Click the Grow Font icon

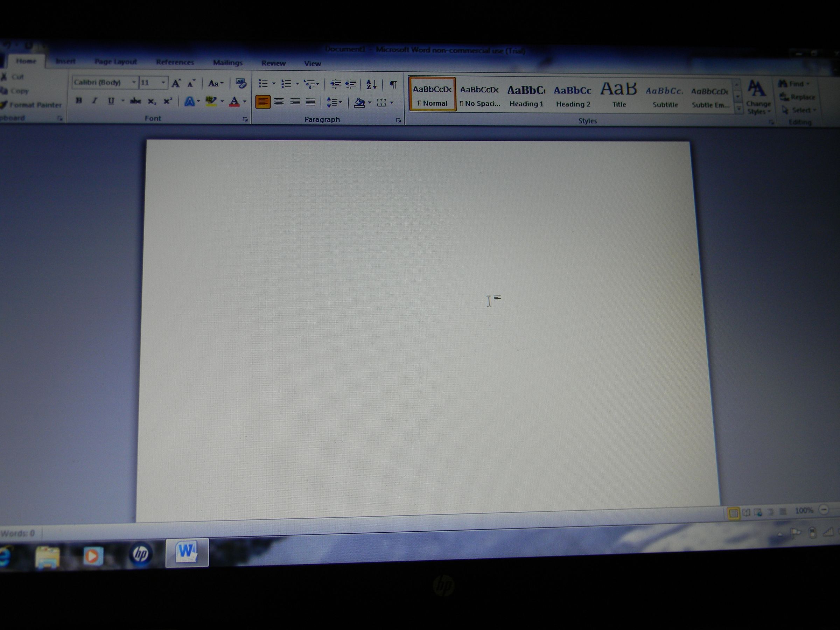pyautogui.click(x=176, y=83)
